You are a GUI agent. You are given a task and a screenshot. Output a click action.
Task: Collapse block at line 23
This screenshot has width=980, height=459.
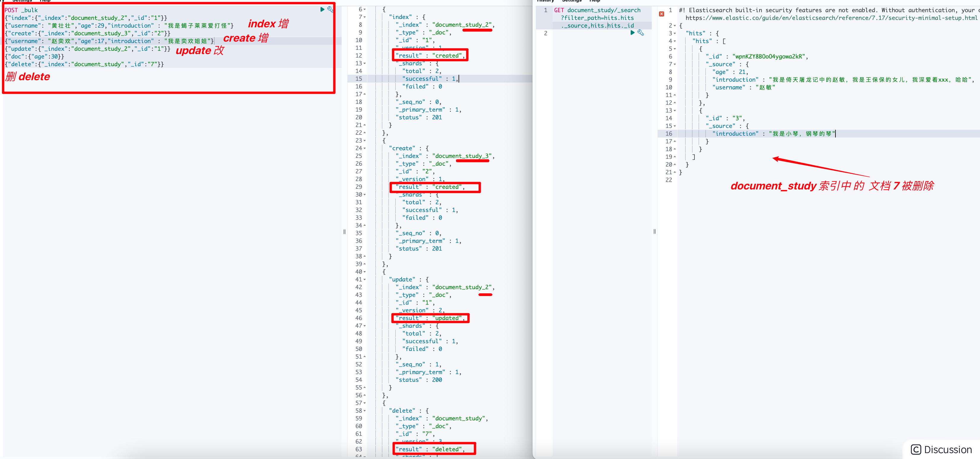click(x=365, y=140)
